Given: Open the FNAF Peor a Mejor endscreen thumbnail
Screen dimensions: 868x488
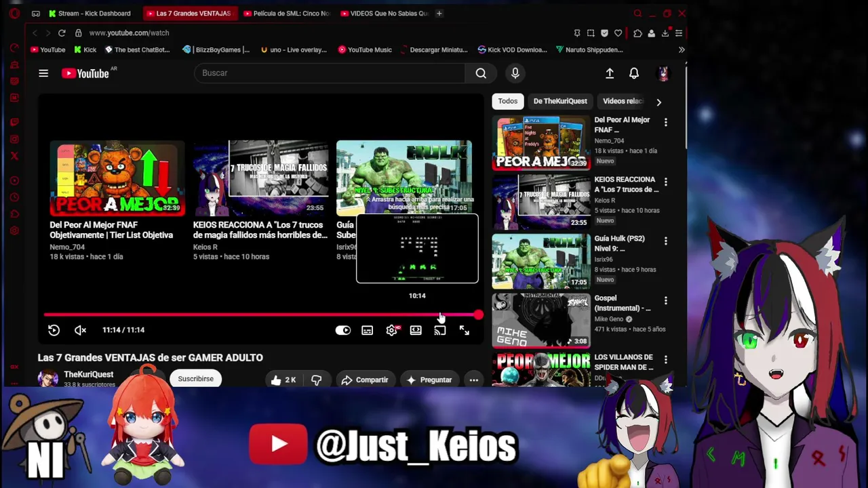Looking at the screenshot, I should (117, 178).
